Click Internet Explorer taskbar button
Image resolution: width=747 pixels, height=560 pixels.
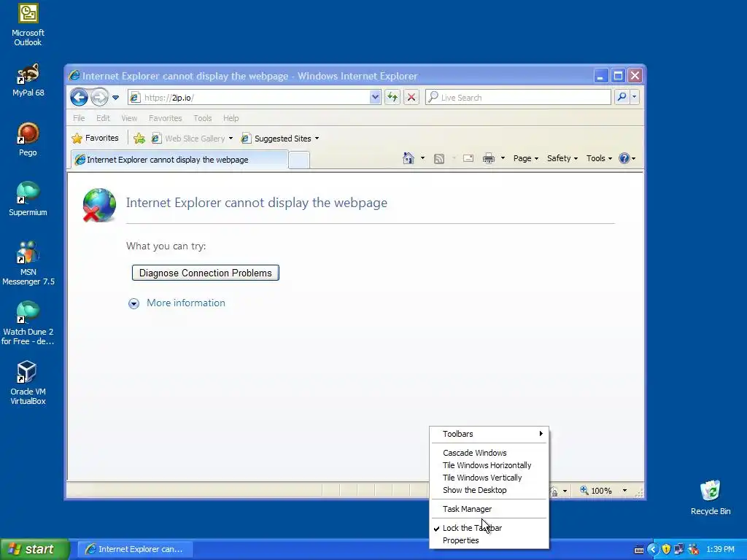coord(135,549)
